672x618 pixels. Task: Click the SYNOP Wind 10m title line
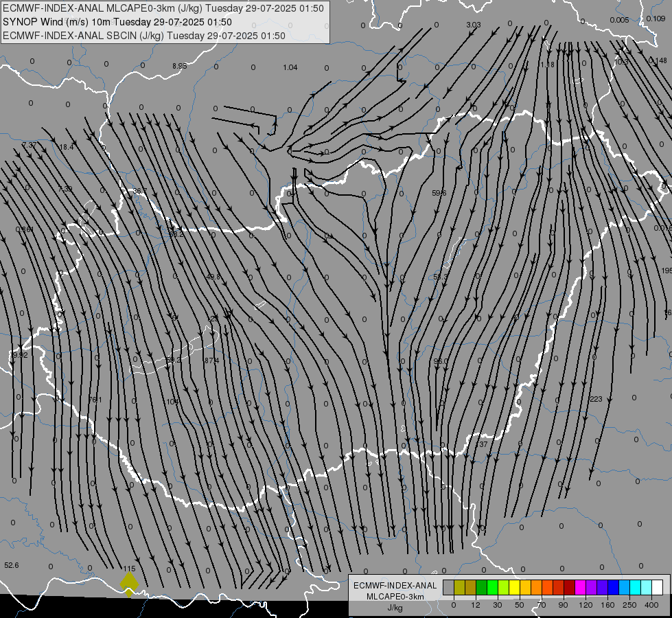(117, 22)
